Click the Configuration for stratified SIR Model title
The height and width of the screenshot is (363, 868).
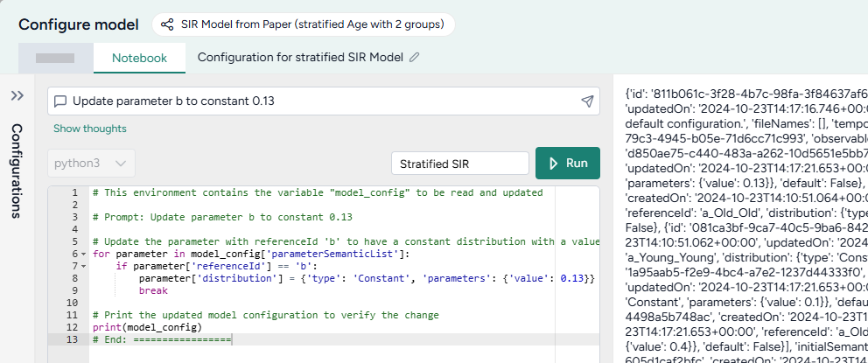299,58
